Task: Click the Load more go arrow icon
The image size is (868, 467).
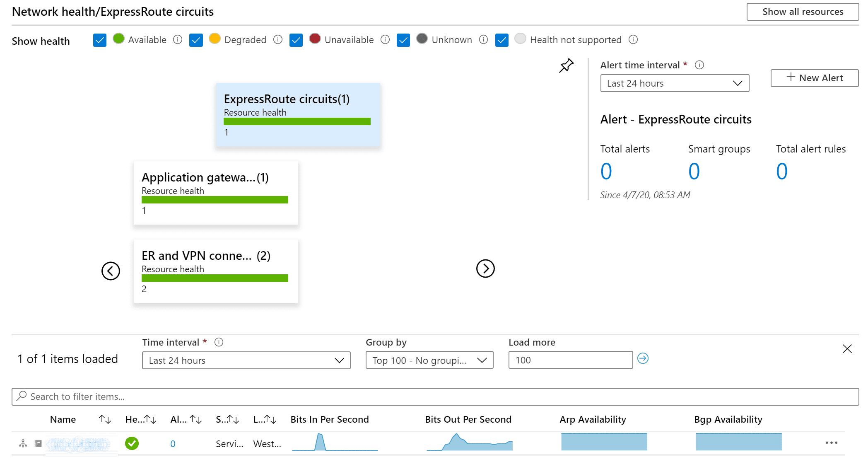Action: click(643, 358)
